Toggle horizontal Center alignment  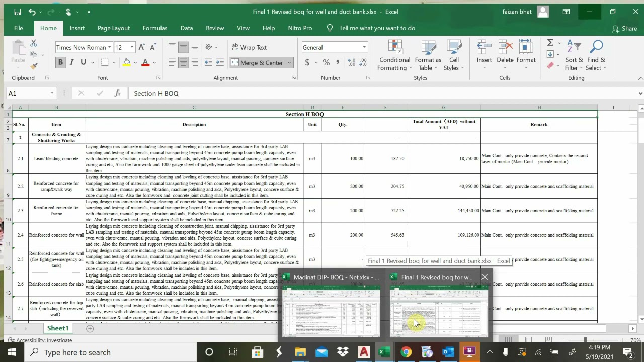pyautogui.click(x=184, y=62)
